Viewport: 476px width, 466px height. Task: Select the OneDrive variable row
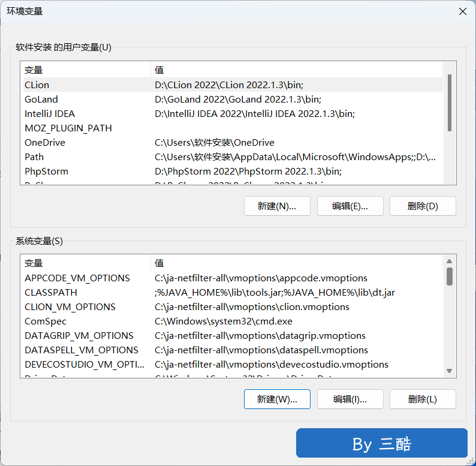coord(233,143)
